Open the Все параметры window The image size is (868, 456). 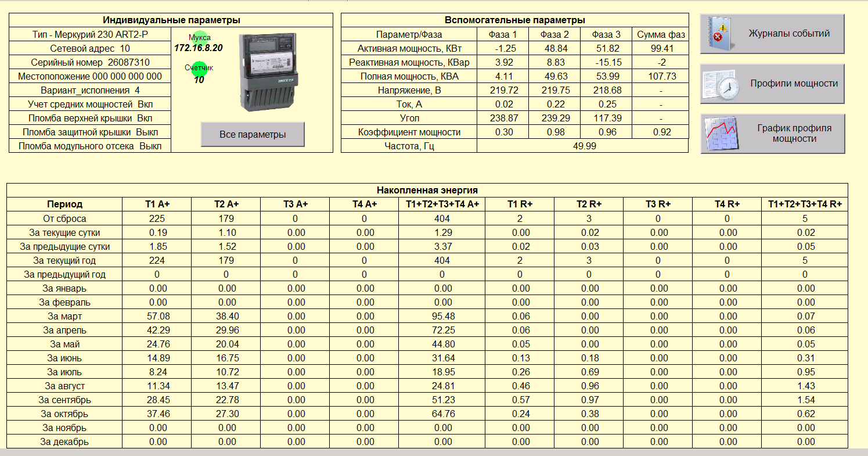pos(253,134)
